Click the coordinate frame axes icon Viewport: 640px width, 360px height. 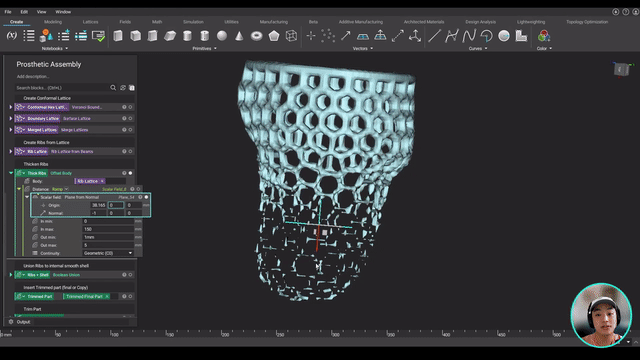[415, 36]
